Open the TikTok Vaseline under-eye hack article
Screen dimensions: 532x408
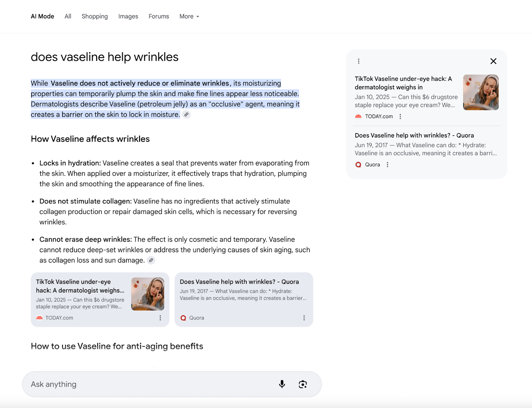tap(80, 286)
